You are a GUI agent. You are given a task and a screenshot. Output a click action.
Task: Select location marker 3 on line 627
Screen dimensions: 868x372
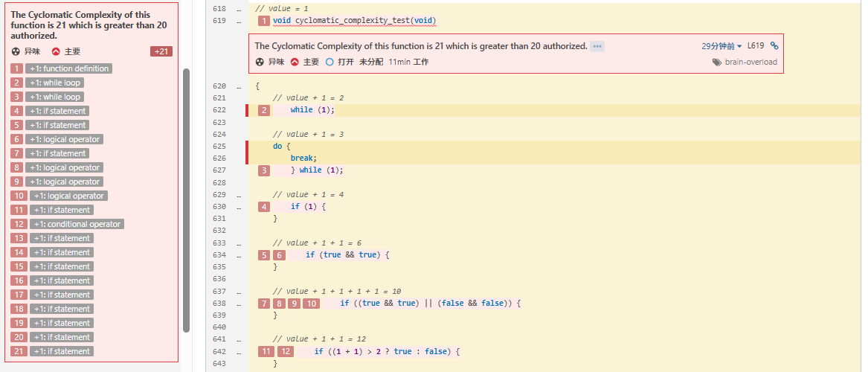tap(264, 170)
